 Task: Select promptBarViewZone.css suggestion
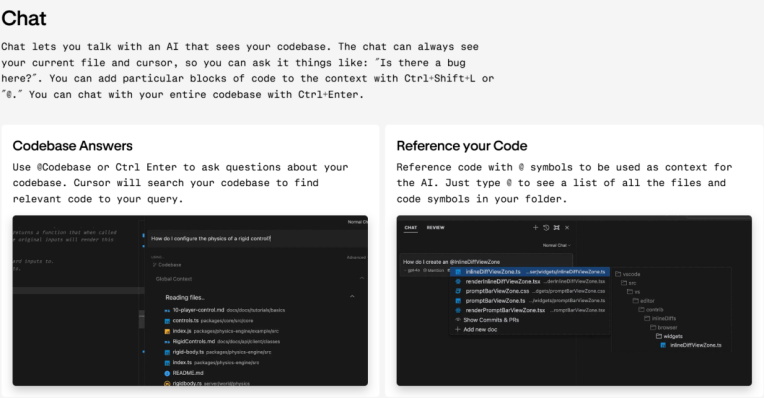click(x=530, y=291)
